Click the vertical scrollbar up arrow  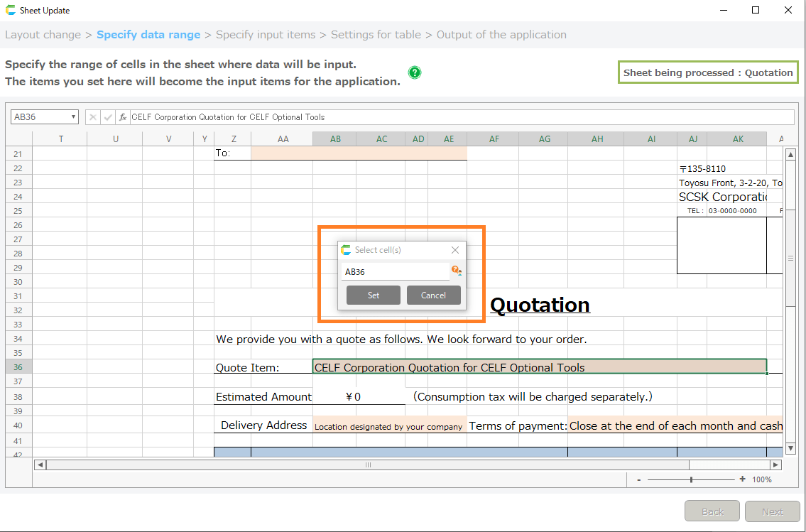click(790, 155)
